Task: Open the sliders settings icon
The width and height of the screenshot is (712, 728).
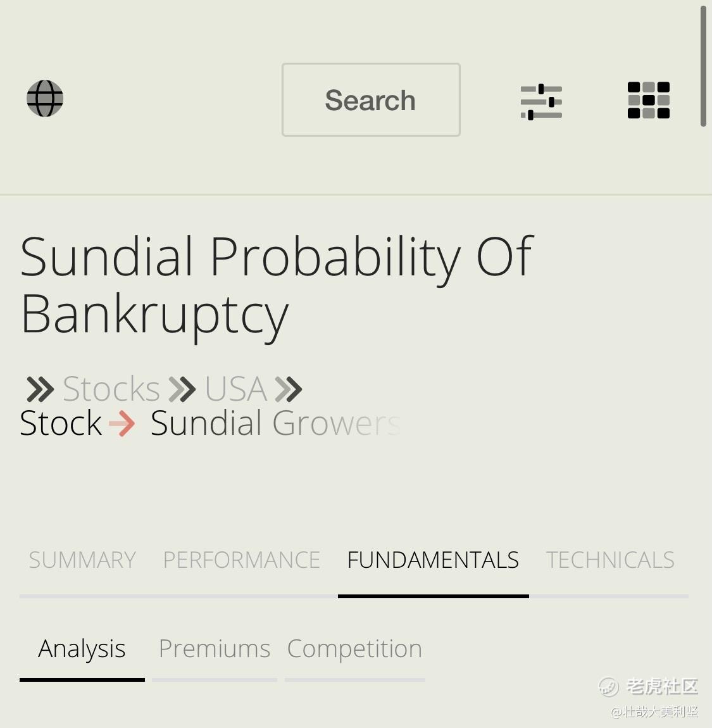Action: (541, 102)
